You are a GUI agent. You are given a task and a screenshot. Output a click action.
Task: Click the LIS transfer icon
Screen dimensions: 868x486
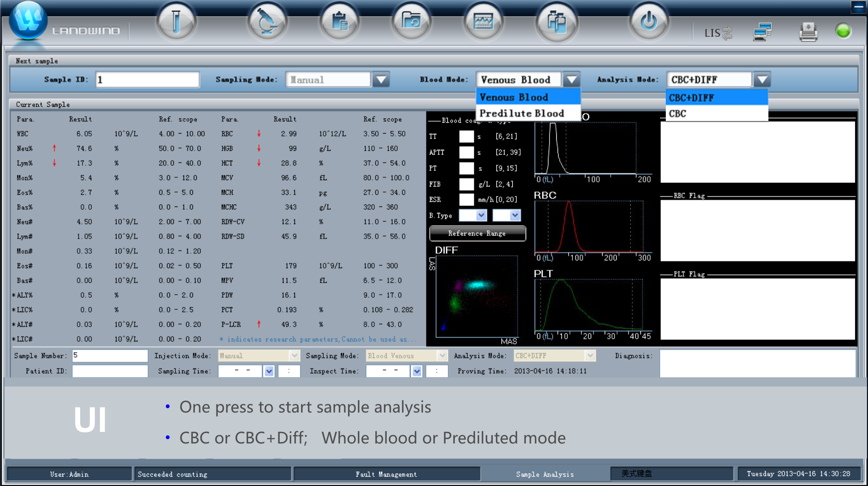(x=718, y=33)
